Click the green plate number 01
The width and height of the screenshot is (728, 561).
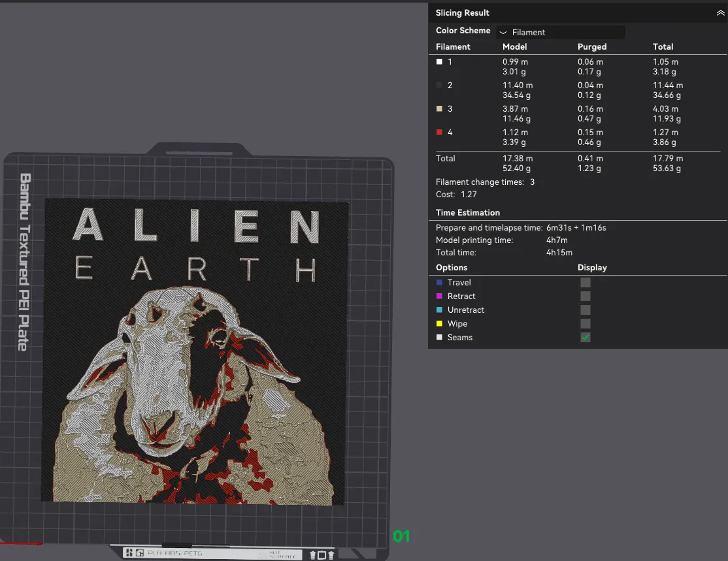coord(401,536)
